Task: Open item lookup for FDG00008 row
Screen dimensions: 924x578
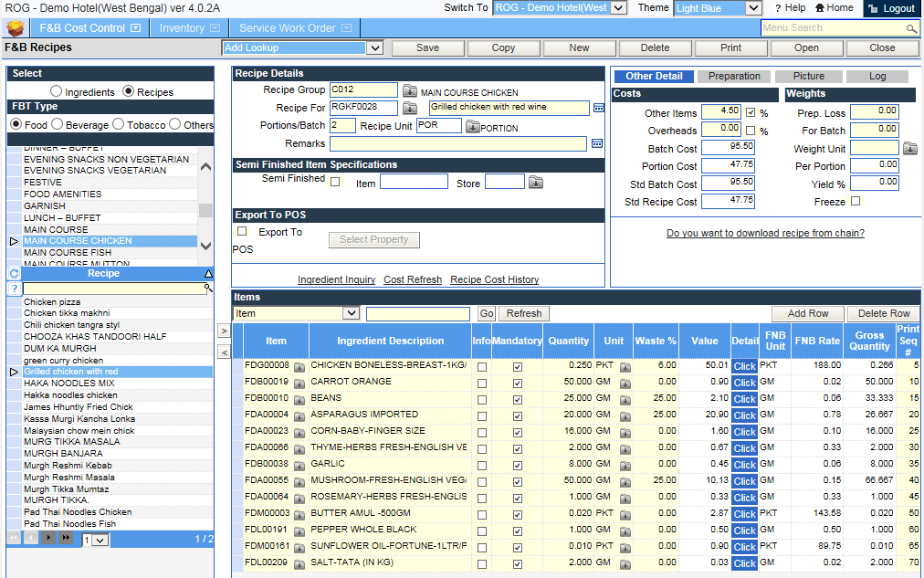Action: coord(299,366)
